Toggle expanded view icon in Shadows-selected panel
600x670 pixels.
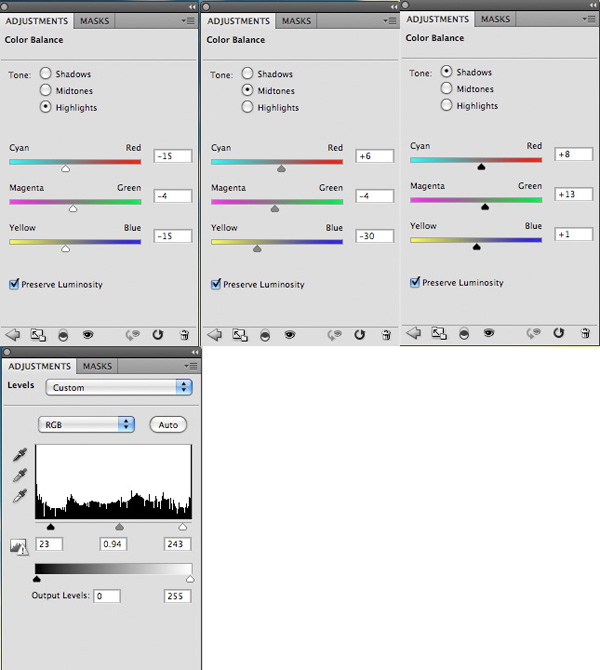coord(439,333)
